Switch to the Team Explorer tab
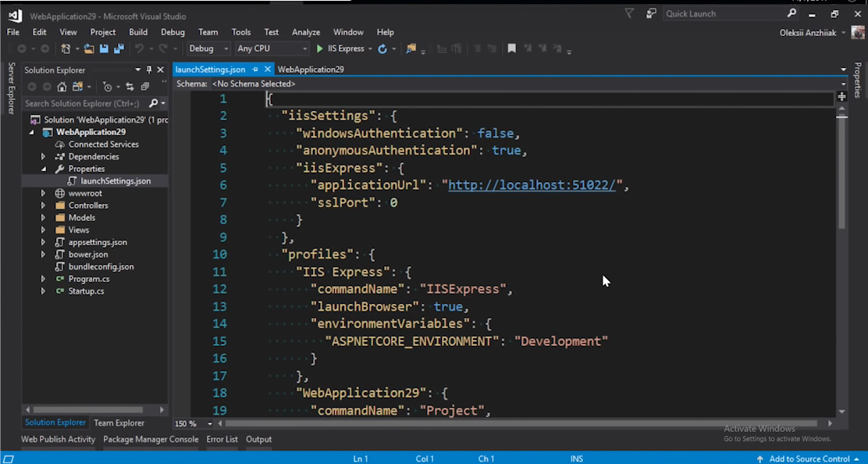 (119, 423)
